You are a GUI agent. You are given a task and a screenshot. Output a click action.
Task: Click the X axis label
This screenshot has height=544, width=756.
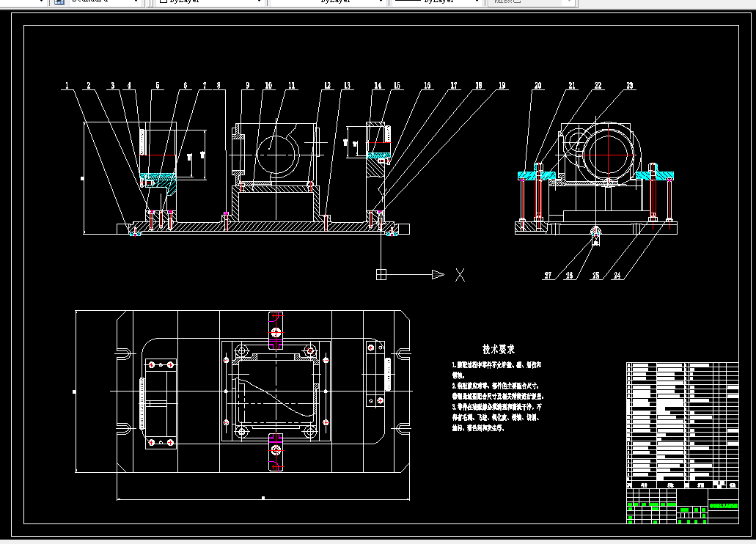460,275
